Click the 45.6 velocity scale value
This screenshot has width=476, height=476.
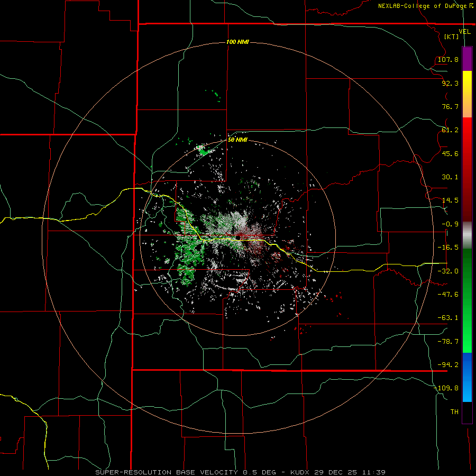[450, 153]
